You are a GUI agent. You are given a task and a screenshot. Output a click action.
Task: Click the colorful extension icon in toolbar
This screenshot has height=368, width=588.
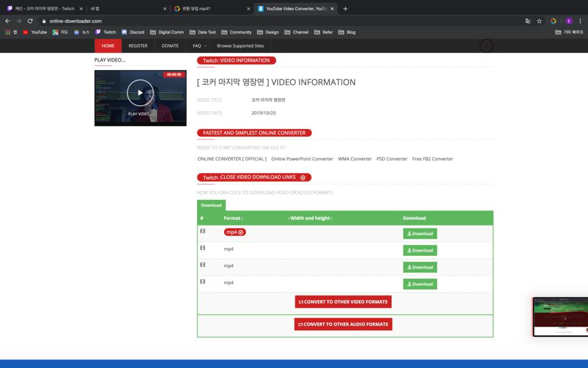(x=553, y=21)
